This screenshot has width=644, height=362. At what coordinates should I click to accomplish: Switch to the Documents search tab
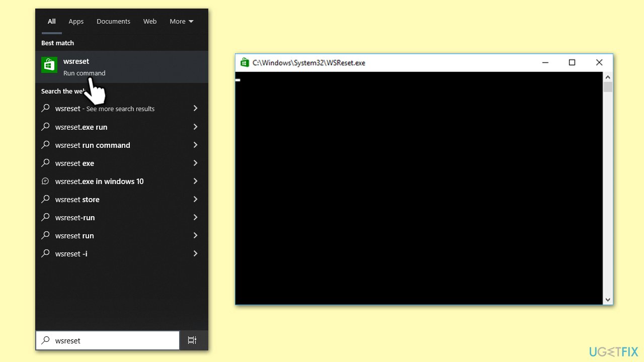pyautogui.click(x=114, y=22)
